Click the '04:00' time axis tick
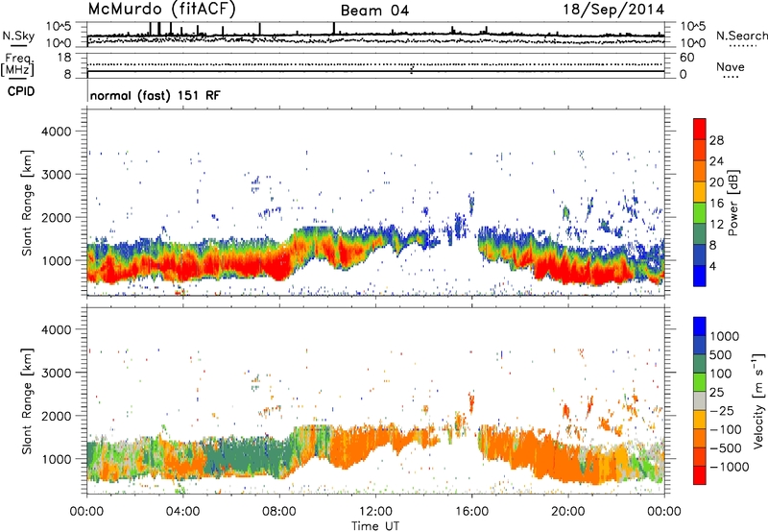 [182, 512]
